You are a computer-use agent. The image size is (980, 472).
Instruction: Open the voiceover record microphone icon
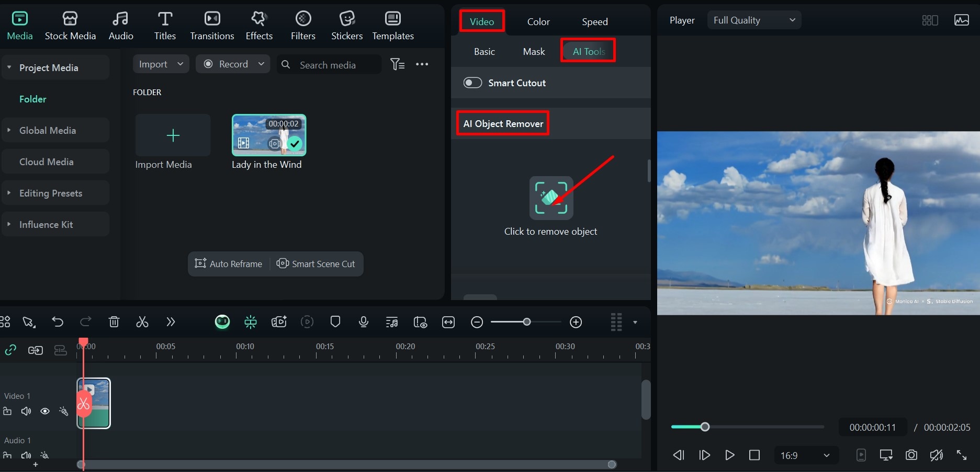(x=363, y=321)
